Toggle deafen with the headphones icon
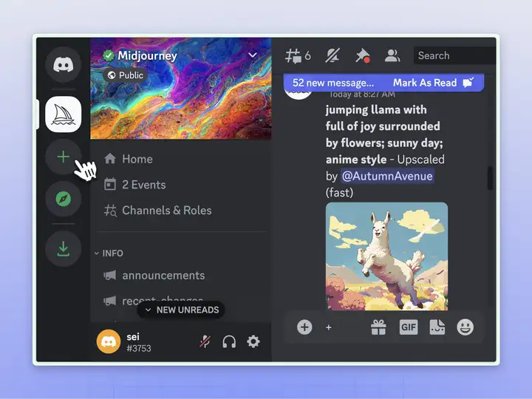Screen dimensions: 532x399 click(229, 341)
